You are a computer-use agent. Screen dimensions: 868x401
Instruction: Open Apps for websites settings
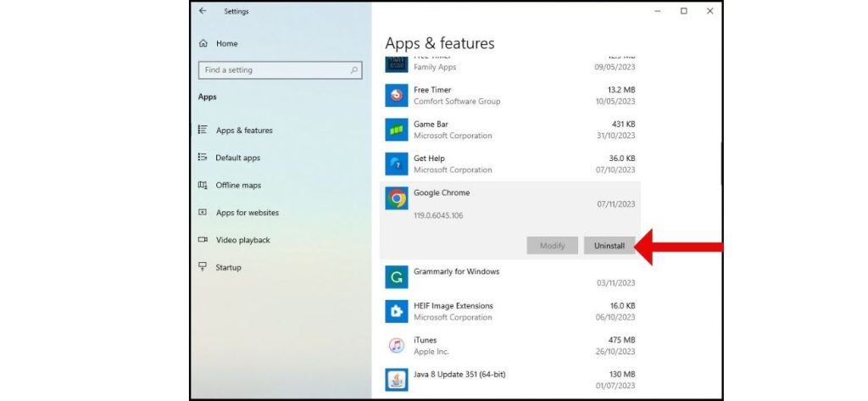coord(248,213)
